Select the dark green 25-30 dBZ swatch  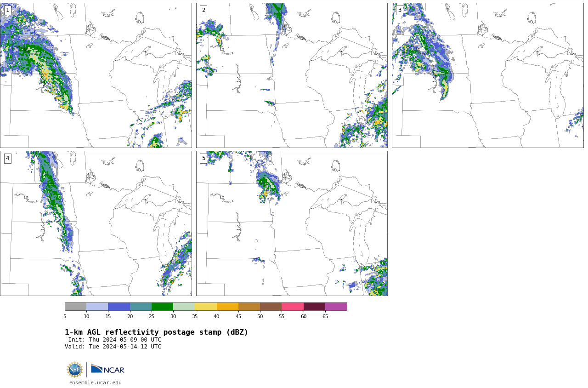coord(162,307)
